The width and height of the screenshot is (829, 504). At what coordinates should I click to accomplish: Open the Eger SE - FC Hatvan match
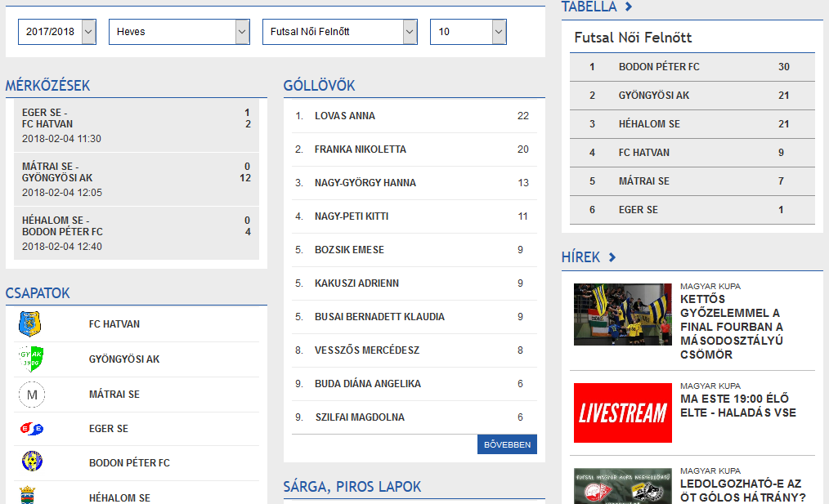coord(137,125)
